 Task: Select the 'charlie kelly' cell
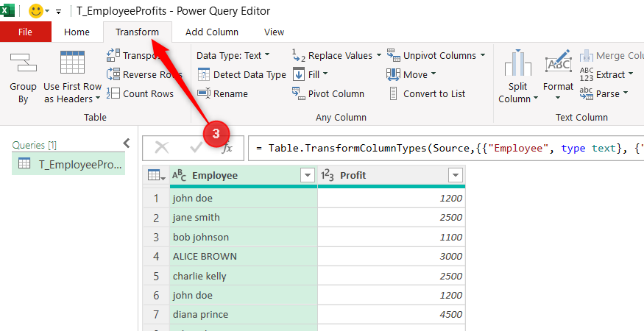pyautogui.click(x=244, y=276)
